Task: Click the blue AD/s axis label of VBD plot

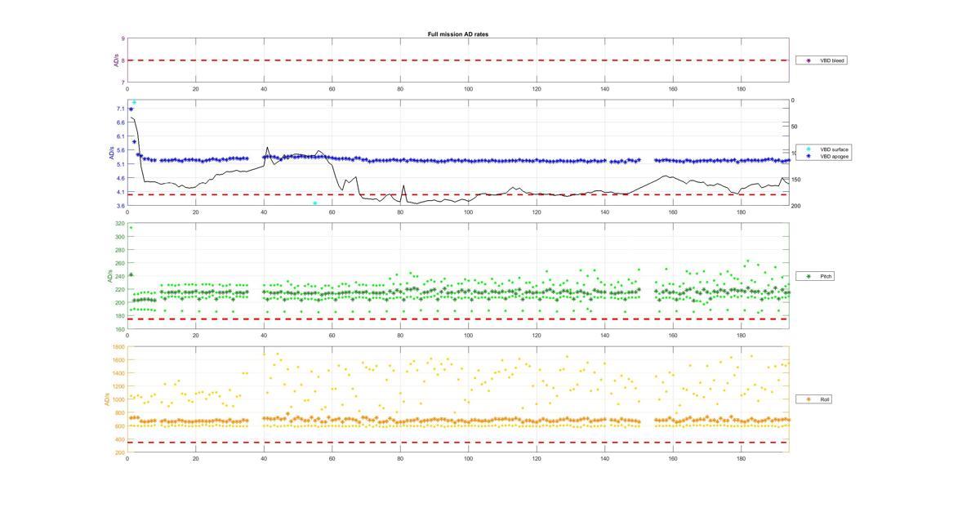Action: (111, 154)
